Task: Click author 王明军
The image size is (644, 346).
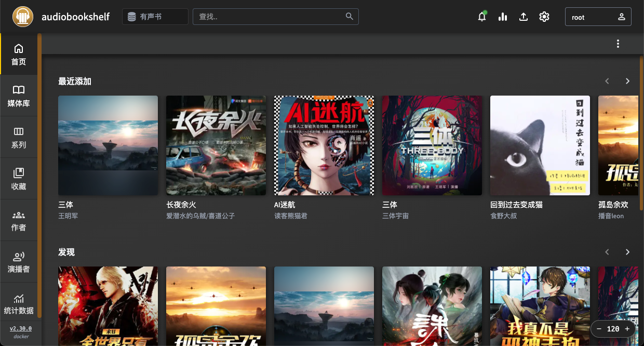Action: (x=68, y=216)
